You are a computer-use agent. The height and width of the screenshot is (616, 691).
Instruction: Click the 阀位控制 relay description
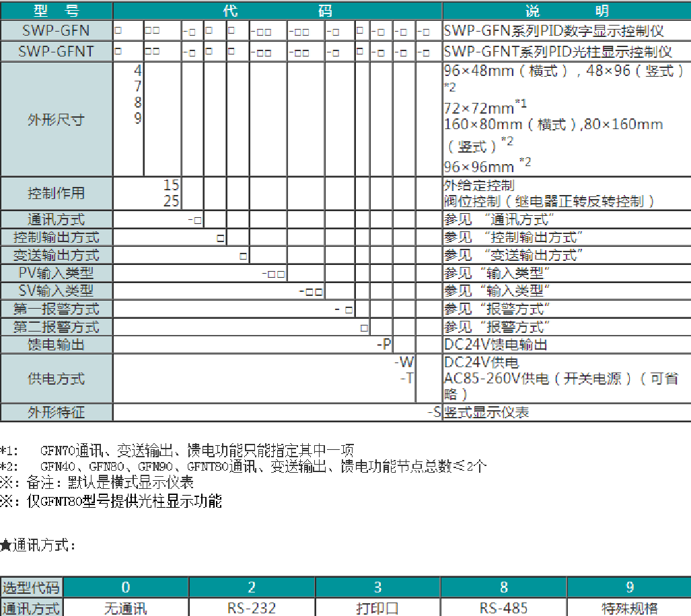click(x=548, y=202)
